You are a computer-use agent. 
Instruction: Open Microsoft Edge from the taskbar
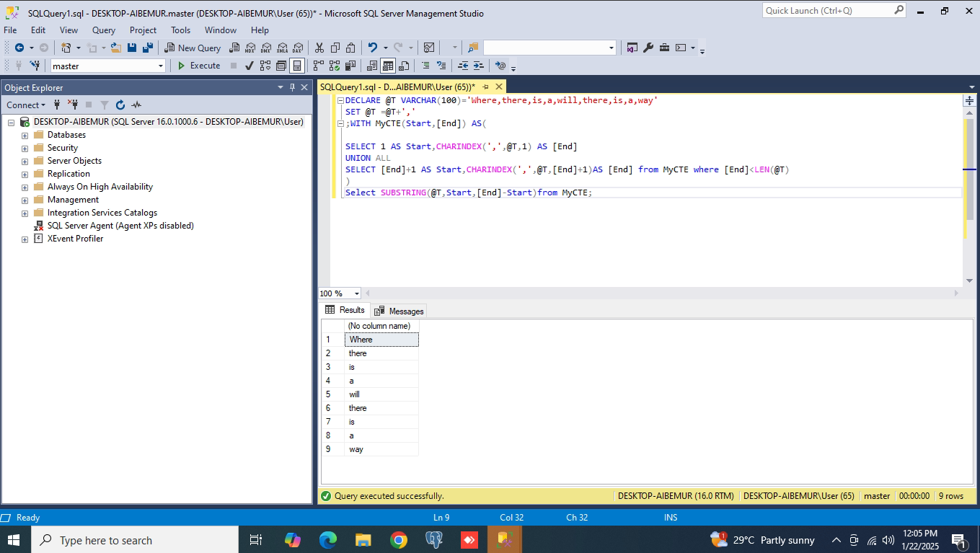[x=328, y=540]
